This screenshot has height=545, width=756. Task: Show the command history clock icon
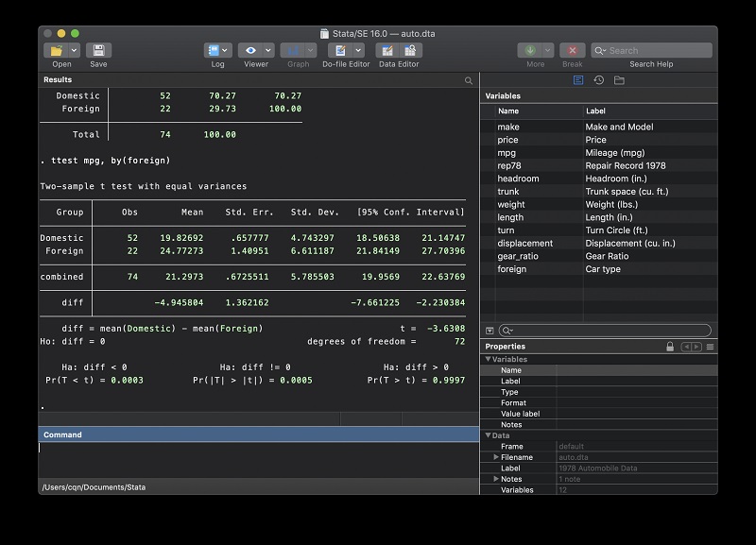(x=598, y=80)
